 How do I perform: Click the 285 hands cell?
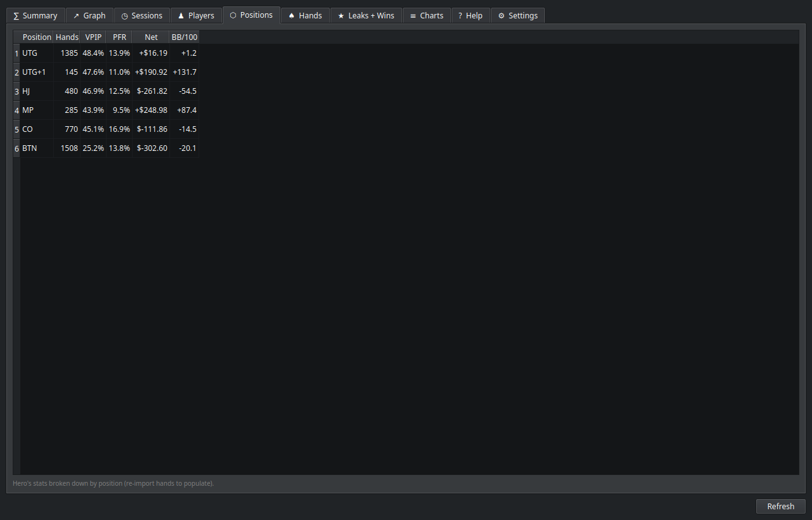coord(67,110)
